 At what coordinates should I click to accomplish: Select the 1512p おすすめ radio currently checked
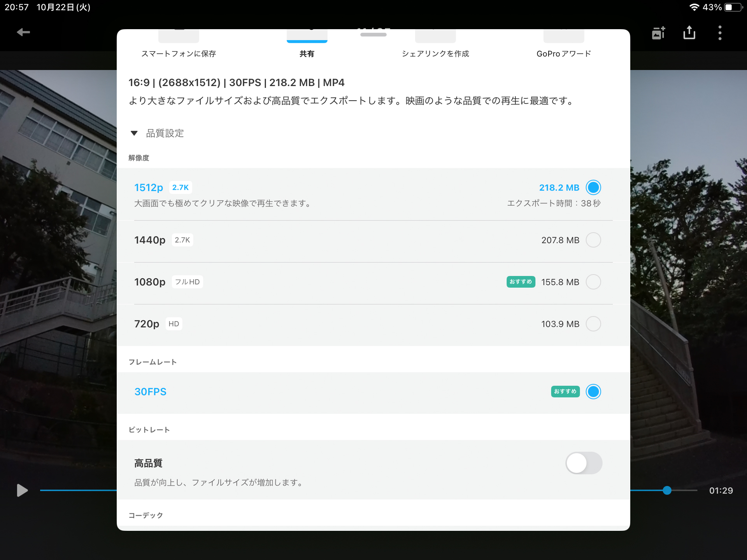click(x=593, y=187)
